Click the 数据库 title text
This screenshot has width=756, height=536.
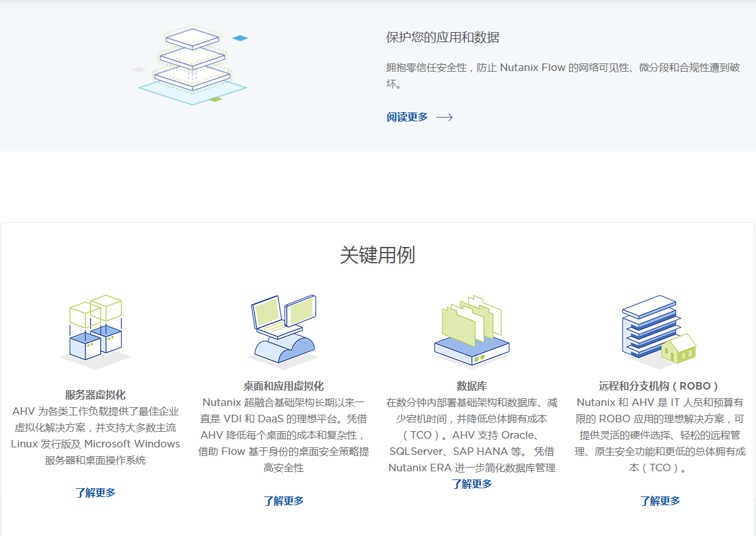coord(471,386)
